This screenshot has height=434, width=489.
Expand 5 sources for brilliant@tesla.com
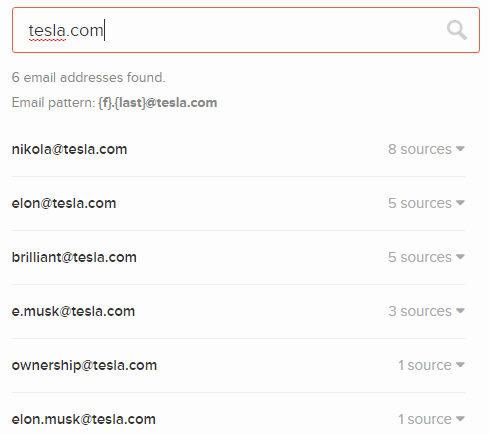(x=426, y=257)
